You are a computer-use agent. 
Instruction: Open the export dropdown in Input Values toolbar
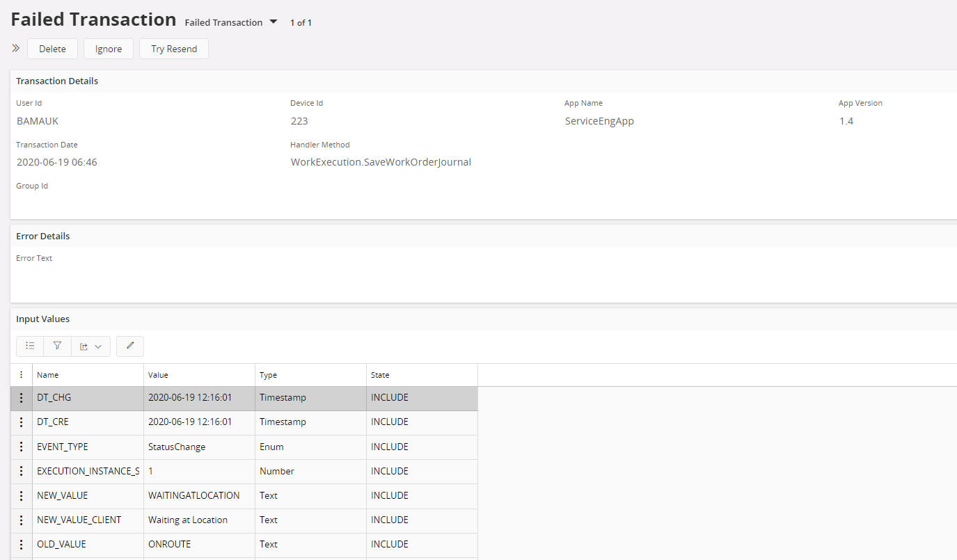click(90, 346)
